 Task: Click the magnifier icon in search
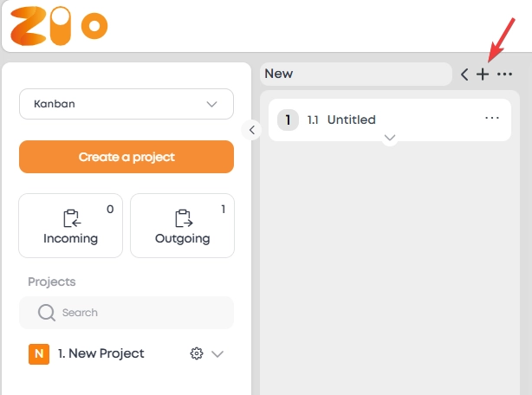(x=47, y=313)
